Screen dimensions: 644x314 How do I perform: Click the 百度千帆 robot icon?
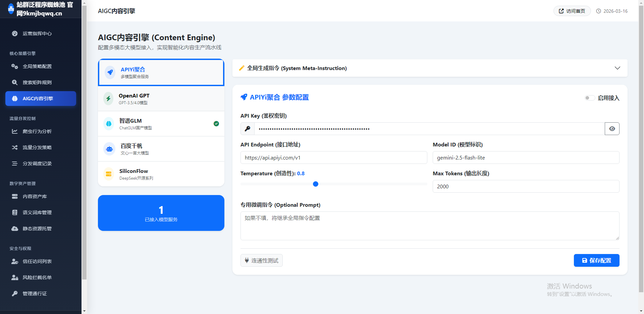109,149
